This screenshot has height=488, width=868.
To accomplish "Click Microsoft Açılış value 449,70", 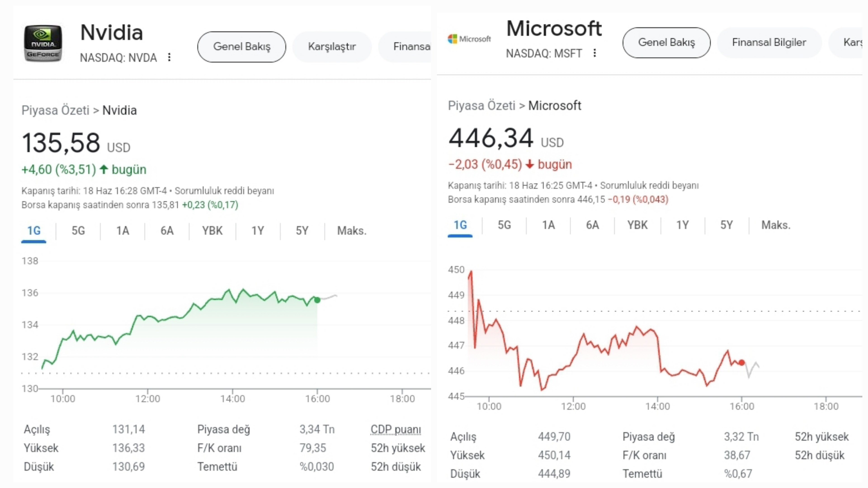I will pos(554,437).
